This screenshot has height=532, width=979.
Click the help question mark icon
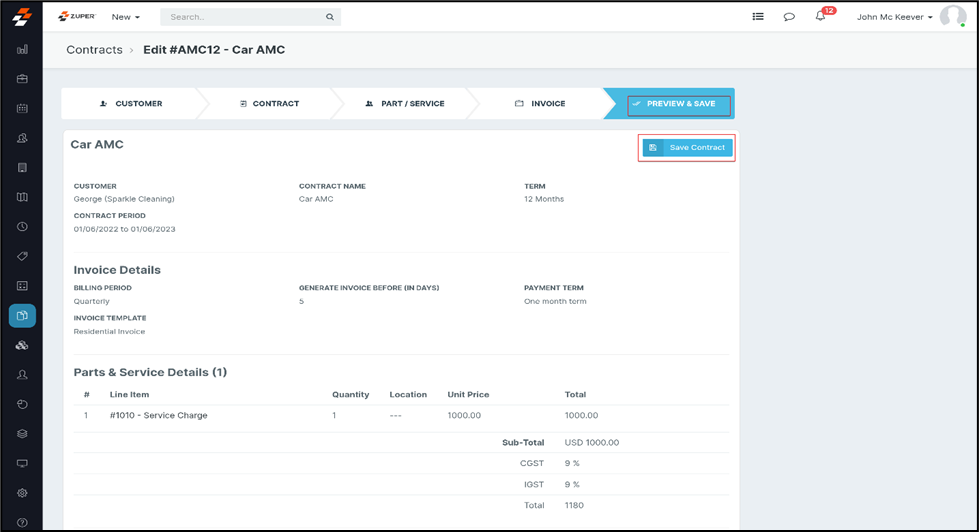[x=22, y=522]
